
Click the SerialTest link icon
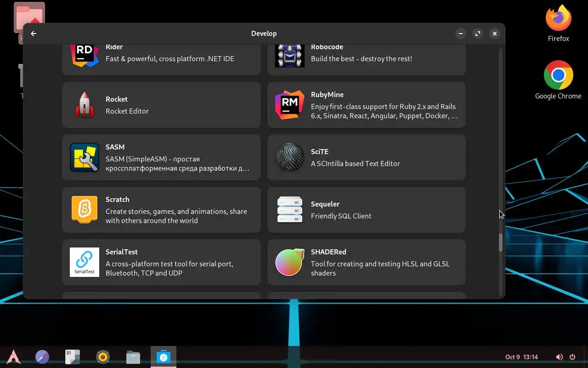tap(85, 262)
